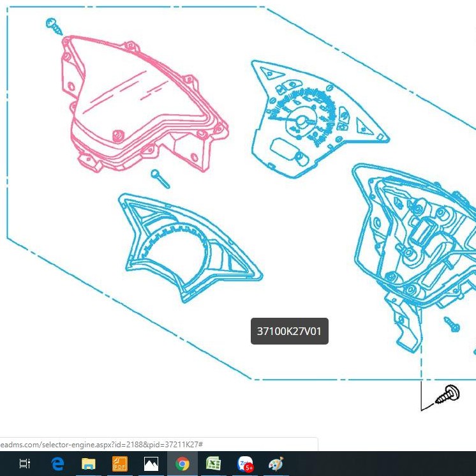476x476 pixels.
Task: Open Task View from the taskbar
Action: click(x=25, y=464)
